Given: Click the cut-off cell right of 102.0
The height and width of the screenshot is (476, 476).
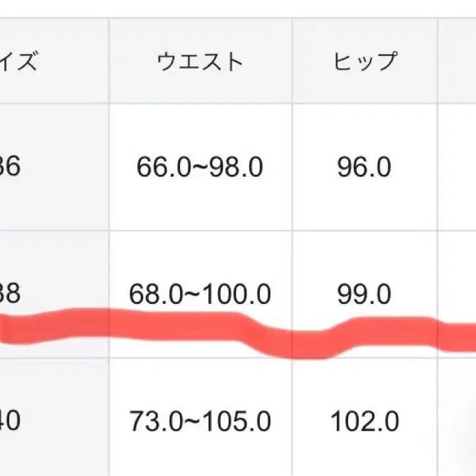Looking at the screenshot, I should click(458, 421).
